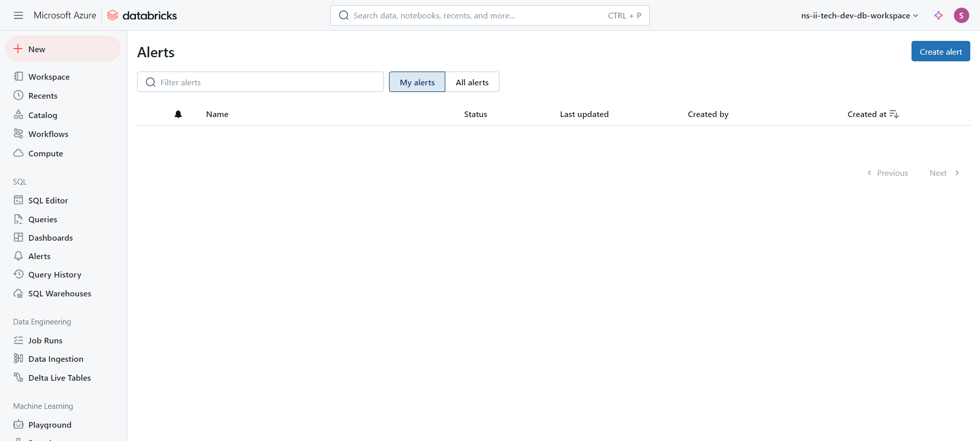
Task: Click the Databricks logo
Action: tap(142, 15)
